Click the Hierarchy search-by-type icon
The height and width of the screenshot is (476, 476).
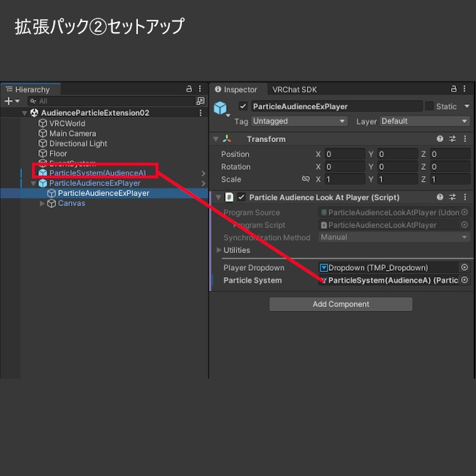pyautogui.click(x=200, y=101)
